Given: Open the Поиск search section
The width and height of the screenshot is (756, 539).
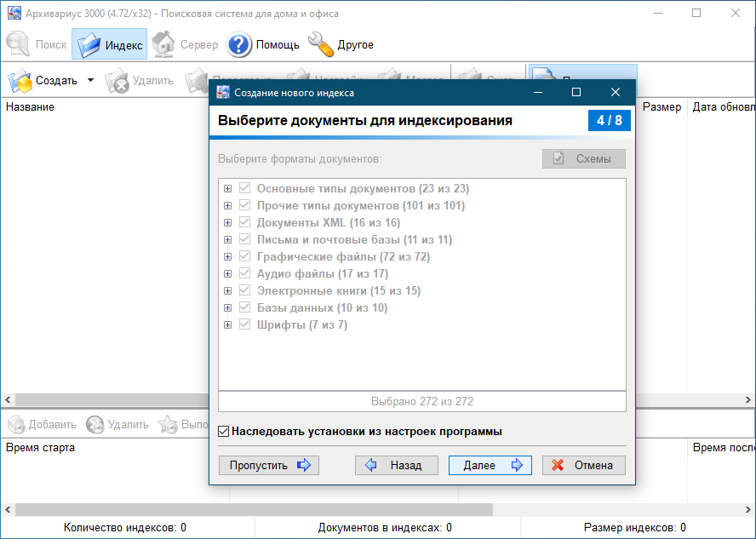Looking at the screenshot, I should point(36,44).
